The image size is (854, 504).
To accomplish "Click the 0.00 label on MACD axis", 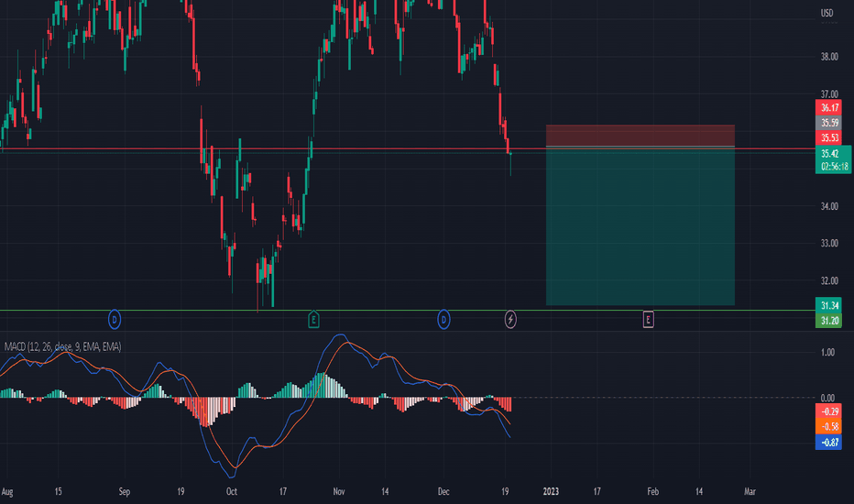I will (x=827, y=399).
